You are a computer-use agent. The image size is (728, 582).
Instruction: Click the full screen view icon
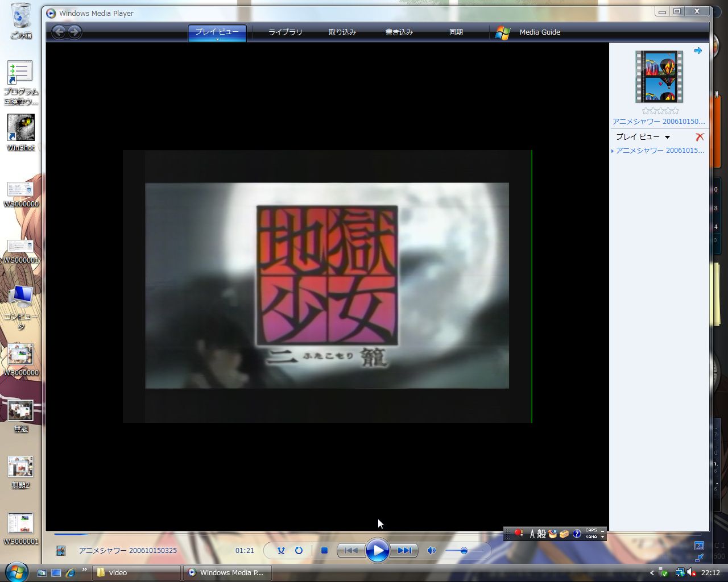pos(700,546)
